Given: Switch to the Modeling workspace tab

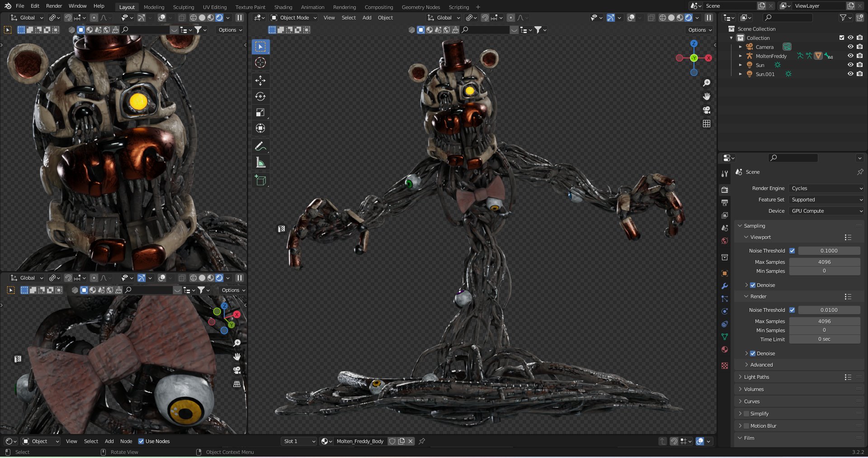Looking at the screenshot, I should click(154, 7).
